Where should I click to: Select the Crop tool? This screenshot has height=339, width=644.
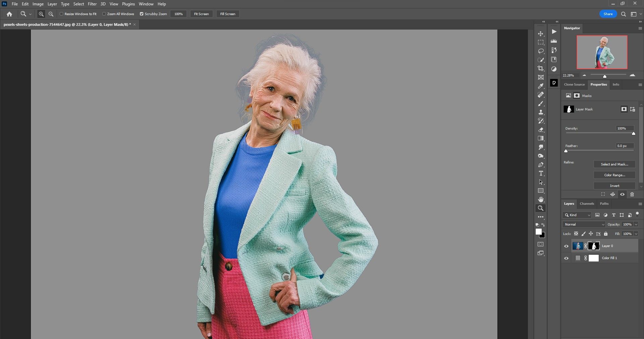click(x=541, y=68)
